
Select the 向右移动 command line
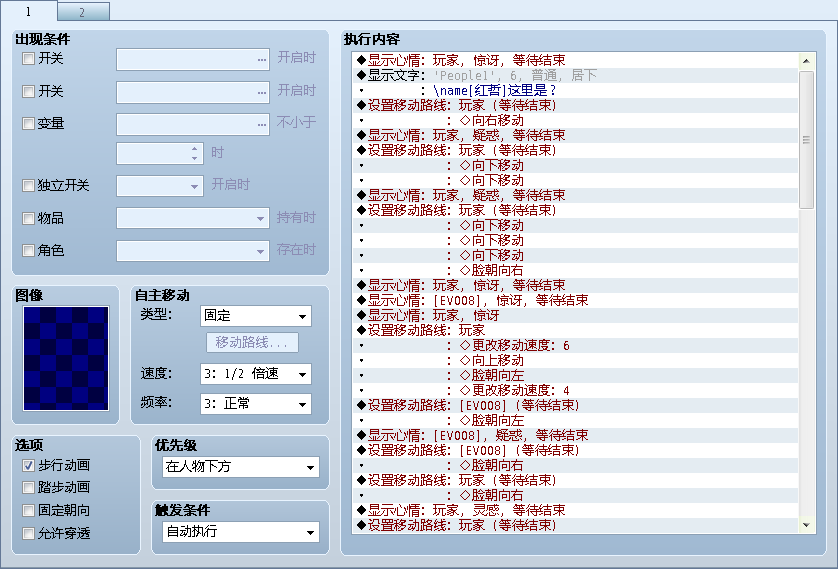(576, 120)
